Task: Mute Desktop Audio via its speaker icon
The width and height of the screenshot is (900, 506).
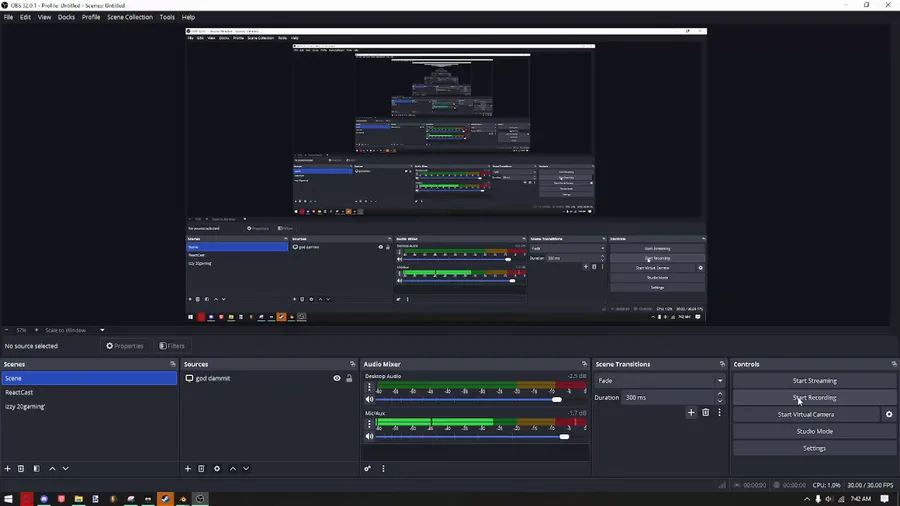Action: (370, 399)
